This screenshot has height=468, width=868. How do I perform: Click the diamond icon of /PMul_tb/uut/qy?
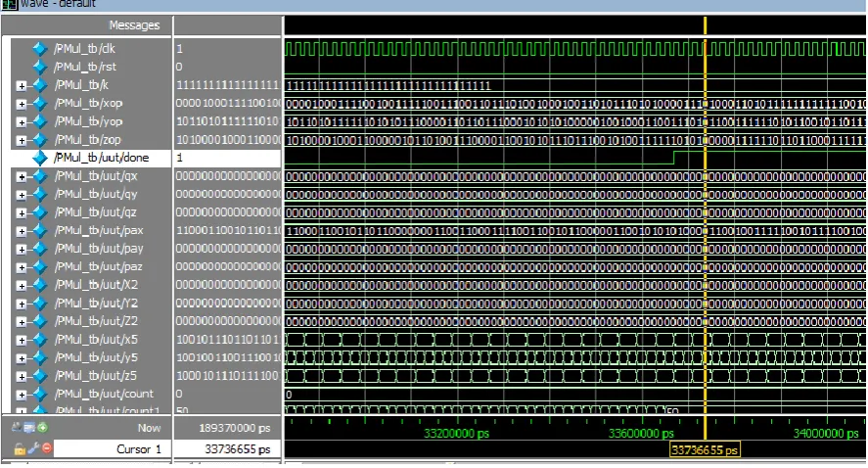[x=40, y=195]
